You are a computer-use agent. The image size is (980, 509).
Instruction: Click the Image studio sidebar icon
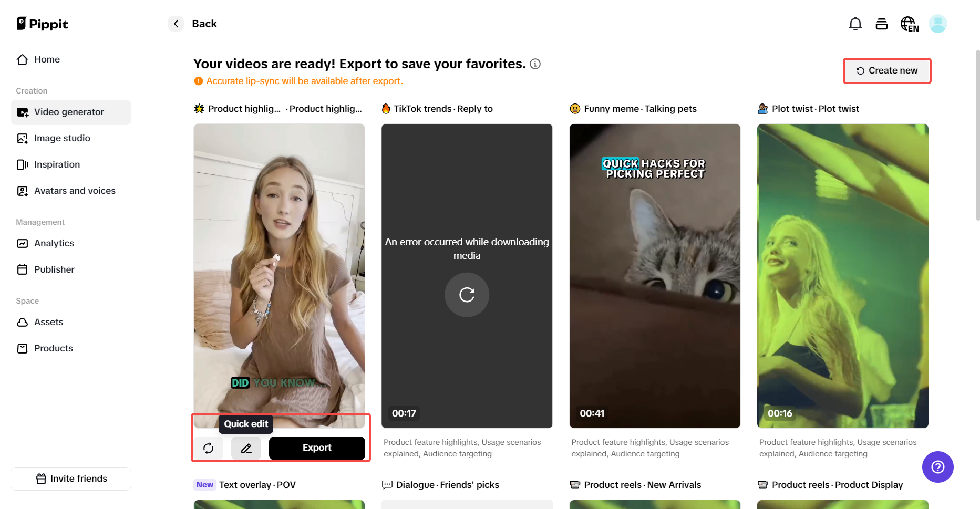(23, 138)
